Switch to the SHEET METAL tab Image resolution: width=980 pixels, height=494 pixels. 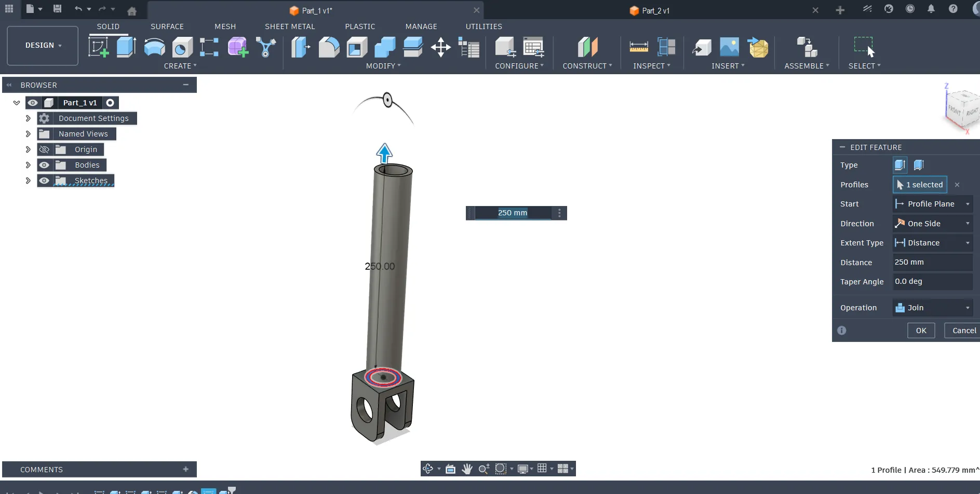click(x=290, y=26)
